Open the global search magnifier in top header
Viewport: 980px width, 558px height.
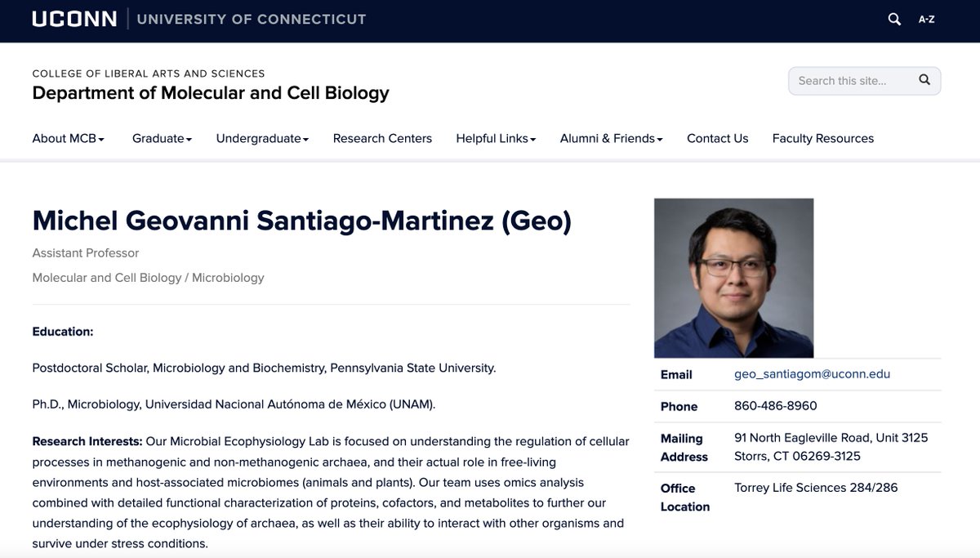(x=893, y=18)
